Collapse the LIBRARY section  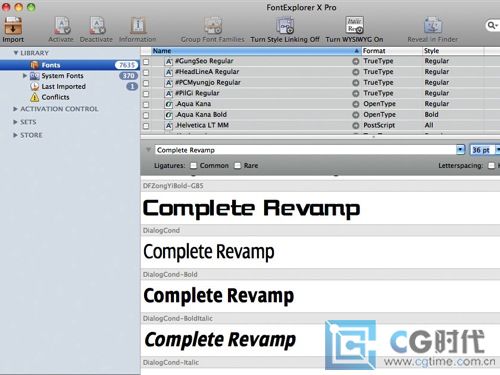15,53
